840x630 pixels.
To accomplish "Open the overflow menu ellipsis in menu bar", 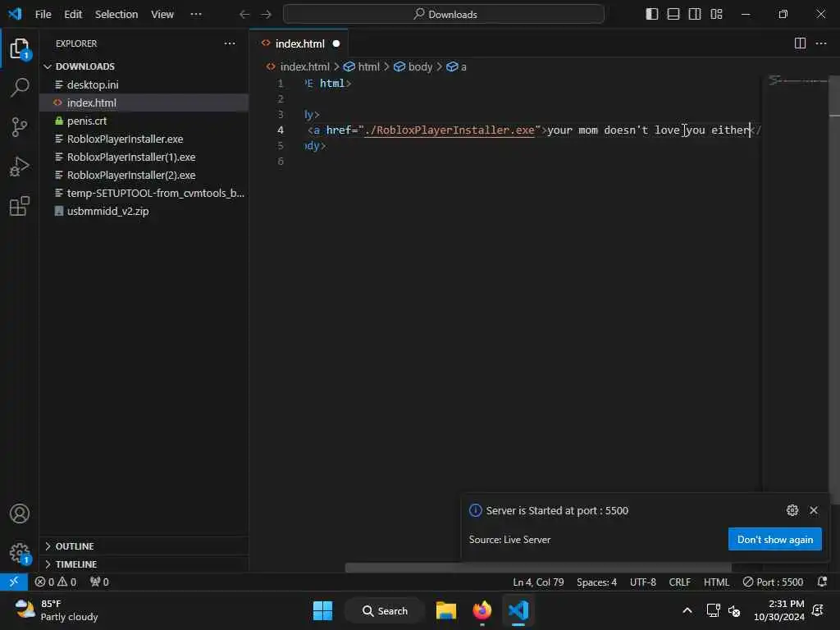I will 196,15.
